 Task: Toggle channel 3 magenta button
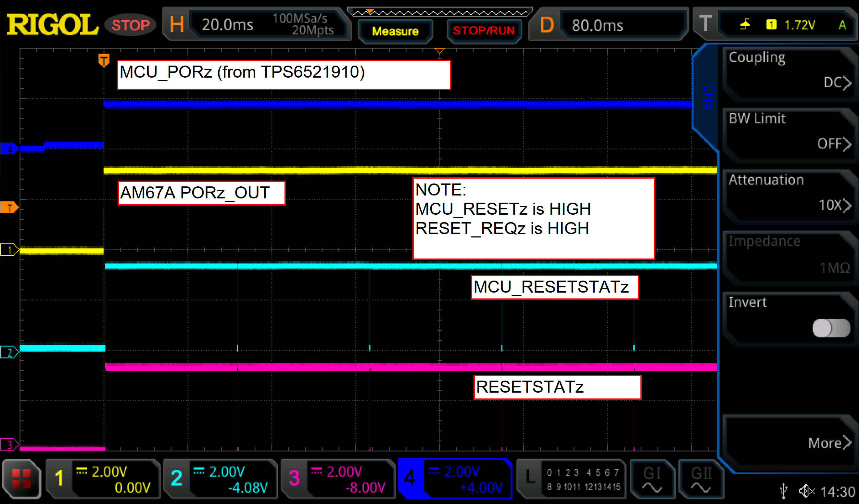pos(338,478)
